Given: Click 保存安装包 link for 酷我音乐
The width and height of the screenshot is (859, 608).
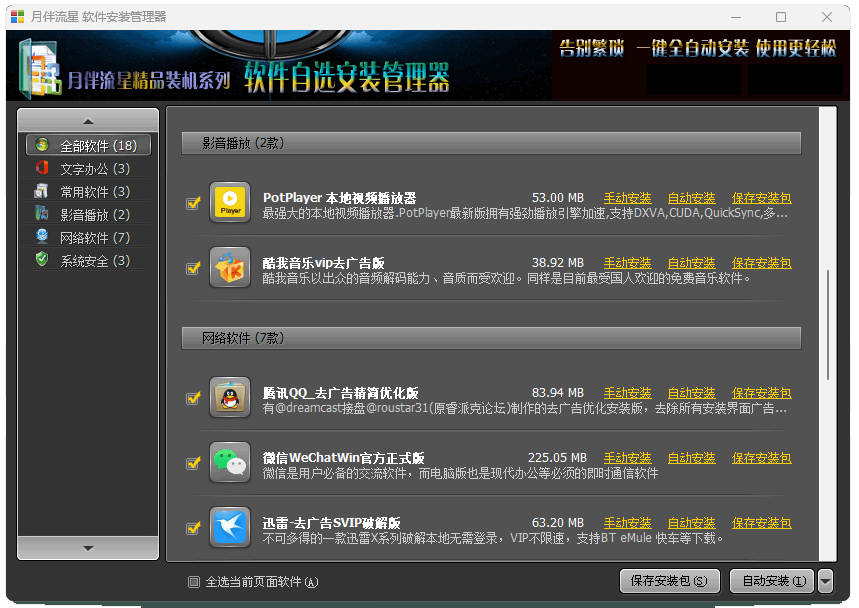Looking at the screenshot, I should [761, 263].
